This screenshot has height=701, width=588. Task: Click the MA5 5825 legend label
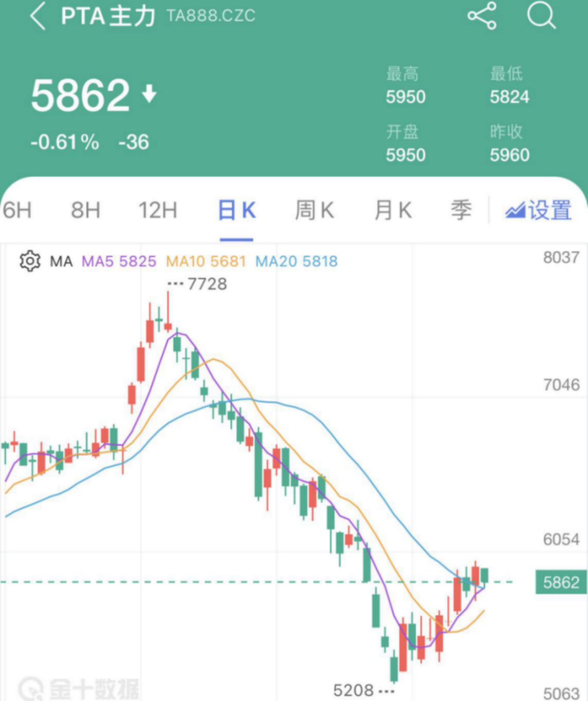[x=119, y=262]
